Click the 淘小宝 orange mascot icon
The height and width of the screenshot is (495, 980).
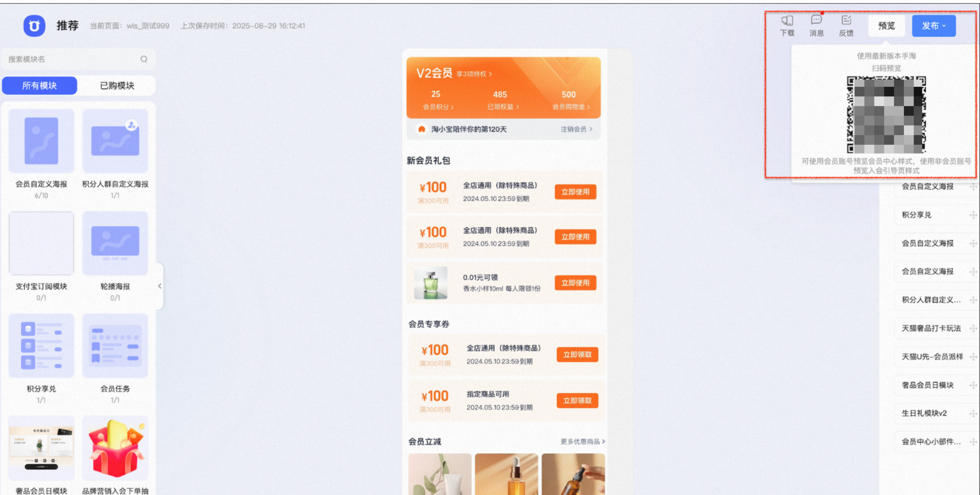coord(422,129)
